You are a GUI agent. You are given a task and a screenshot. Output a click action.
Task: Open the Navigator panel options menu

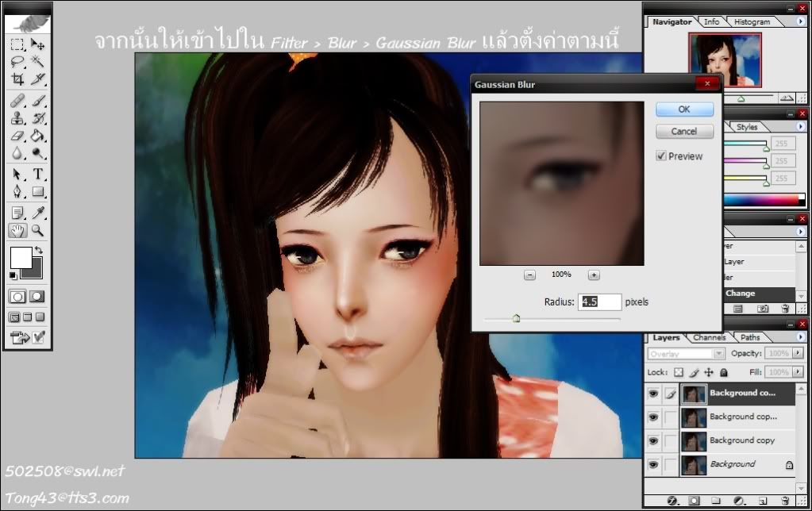pos(801,21)
